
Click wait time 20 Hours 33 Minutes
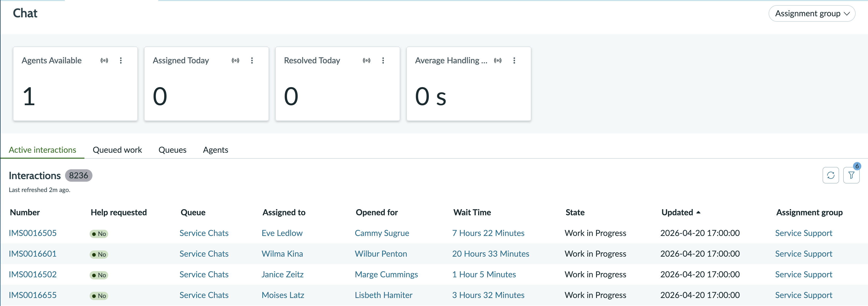pyautogui.click(x=491, y=254)
